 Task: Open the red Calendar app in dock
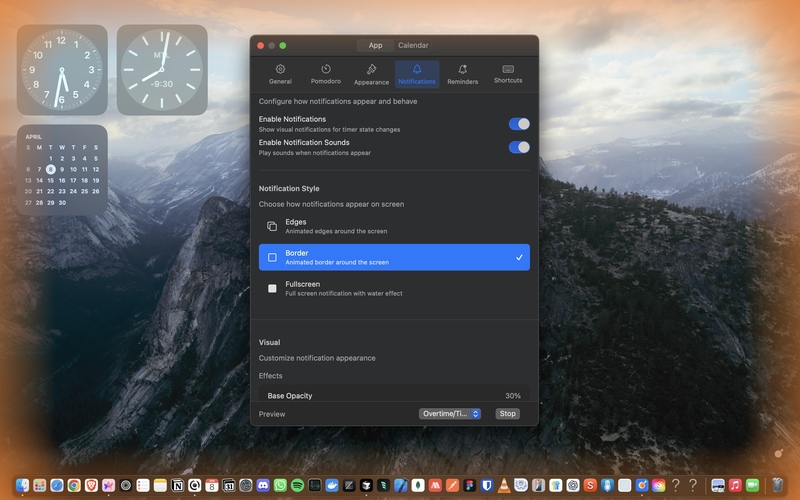click(x=212, y=485)
